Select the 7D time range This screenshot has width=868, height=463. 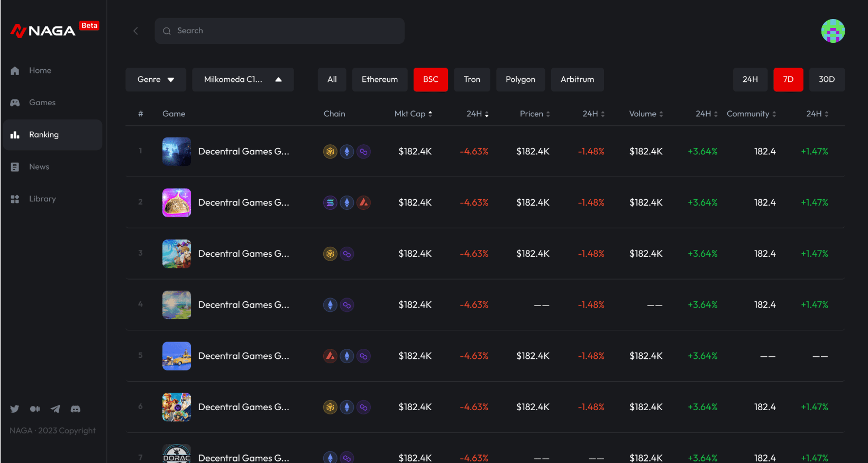(788, 80)
